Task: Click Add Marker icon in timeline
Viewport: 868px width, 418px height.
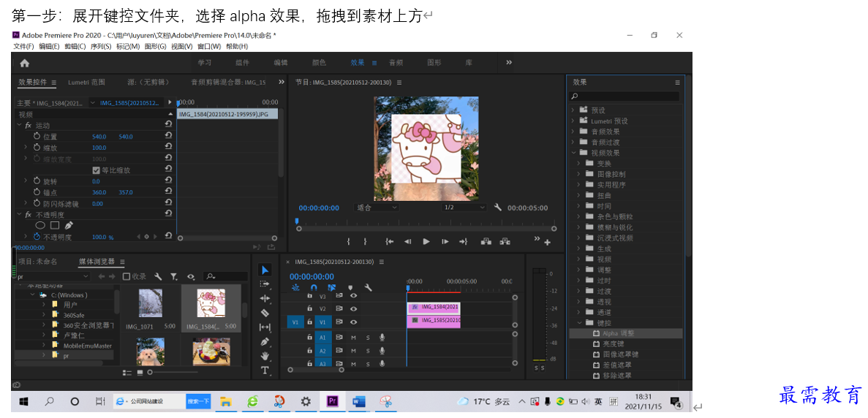Action: (350, 287)
